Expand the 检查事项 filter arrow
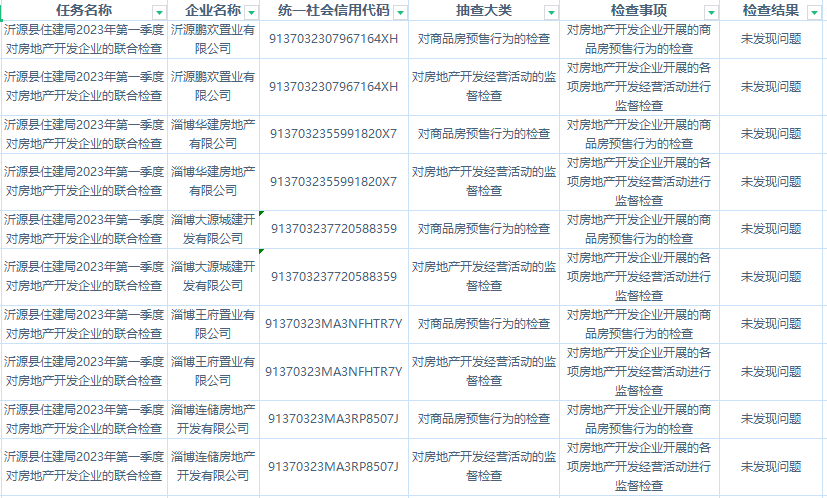Viewport: 827px width, 498px height. (x=710, y=12)
